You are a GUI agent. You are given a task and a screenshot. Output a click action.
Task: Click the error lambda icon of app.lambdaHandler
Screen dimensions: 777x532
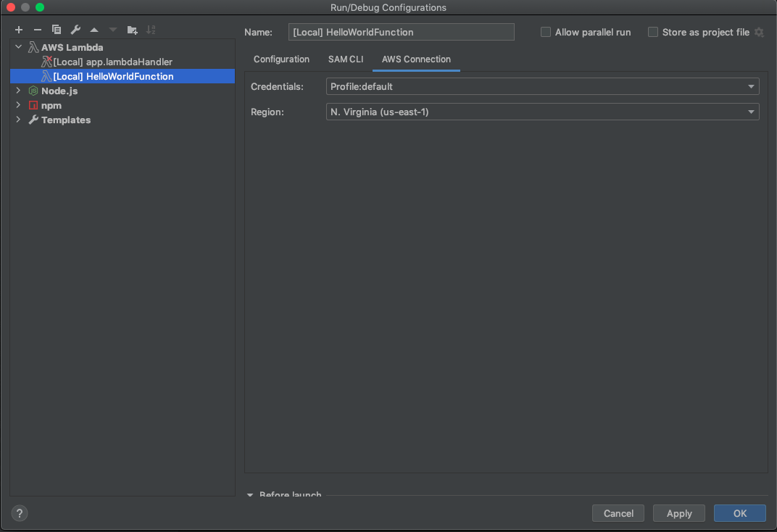tap(46, 62)
